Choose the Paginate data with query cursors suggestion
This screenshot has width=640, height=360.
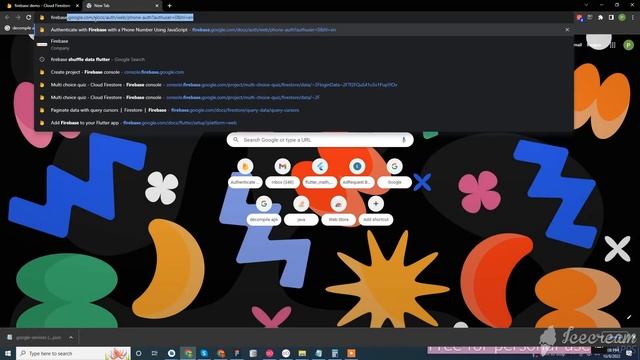click(x=304, y=110)
